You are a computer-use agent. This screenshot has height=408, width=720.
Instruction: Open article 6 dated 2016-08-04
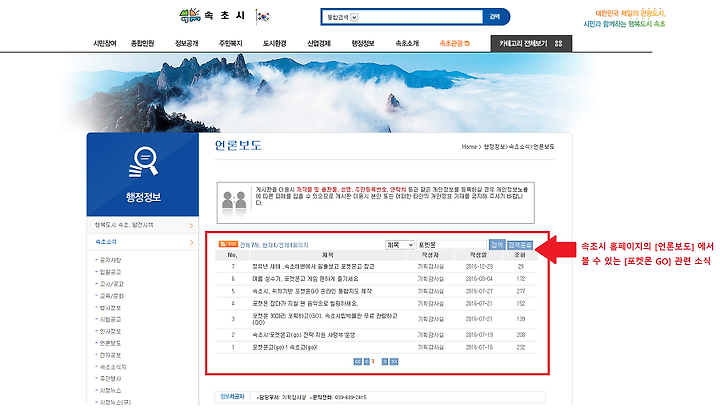tap(305, 279)
